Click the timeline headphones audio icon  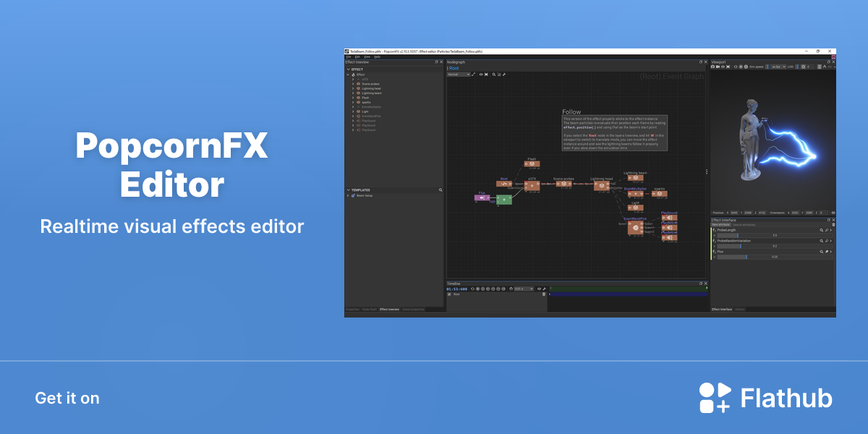[x=511, y=289]
